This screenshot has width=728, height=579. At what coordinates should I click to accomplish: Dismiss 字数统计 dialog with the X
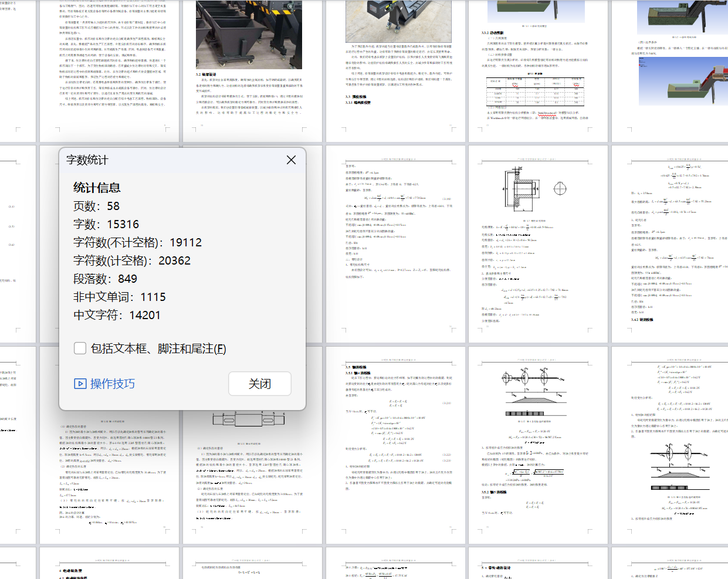pos(291,159)
